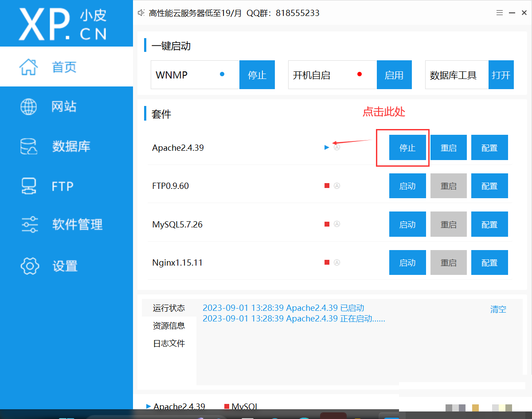Screen dimensions: 532x419
Task: Open the 软件管理 sliders icon in sidebar
Action: tap(29, 225)
